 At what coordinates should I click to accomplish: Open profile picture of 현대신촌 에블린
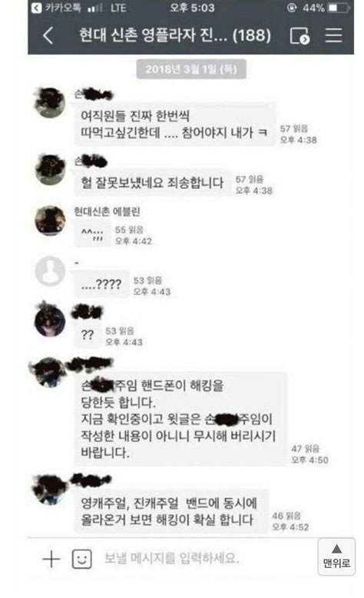coord(50,221)
